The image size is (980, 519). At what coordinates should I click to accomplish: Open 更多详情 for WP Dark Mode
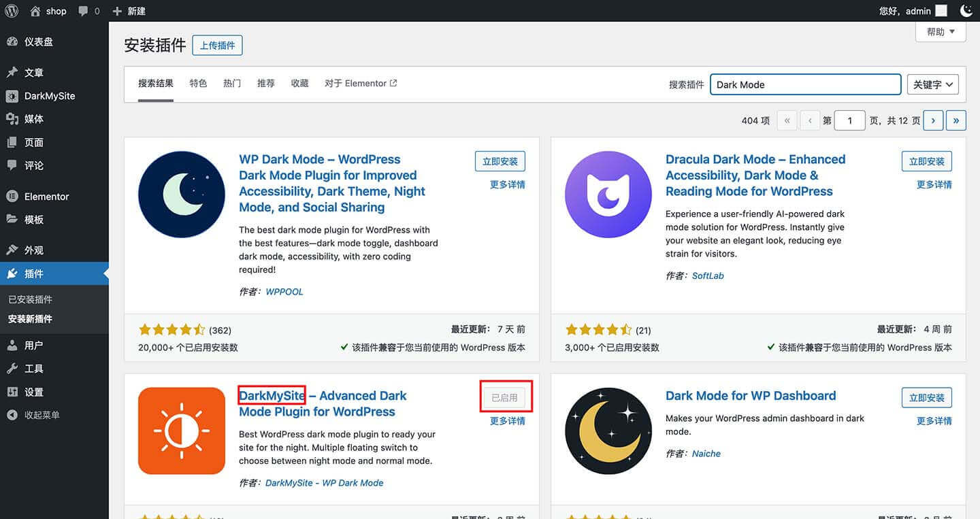(508, 184)
